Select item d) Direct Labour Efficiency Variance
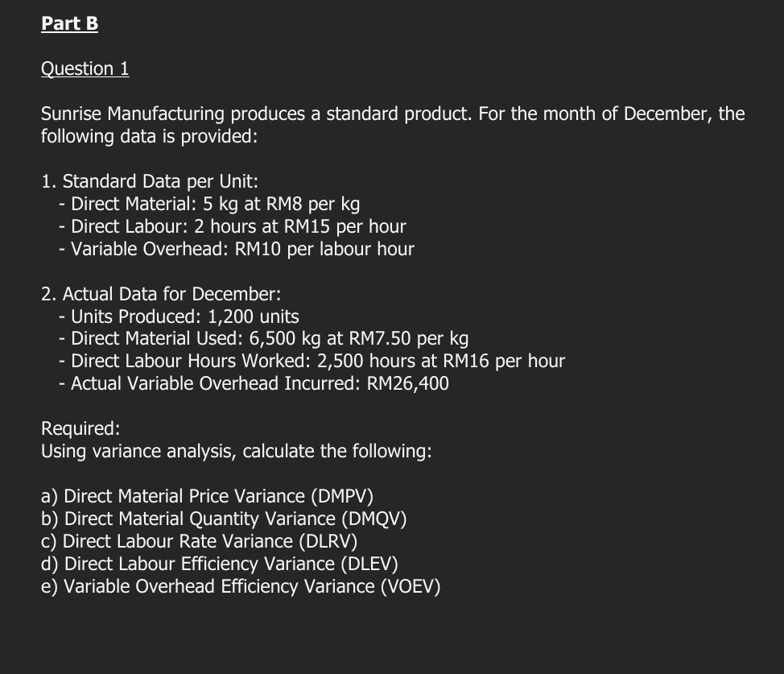The height and width of the screenshot is (674, 784). [x=219, y=564]
